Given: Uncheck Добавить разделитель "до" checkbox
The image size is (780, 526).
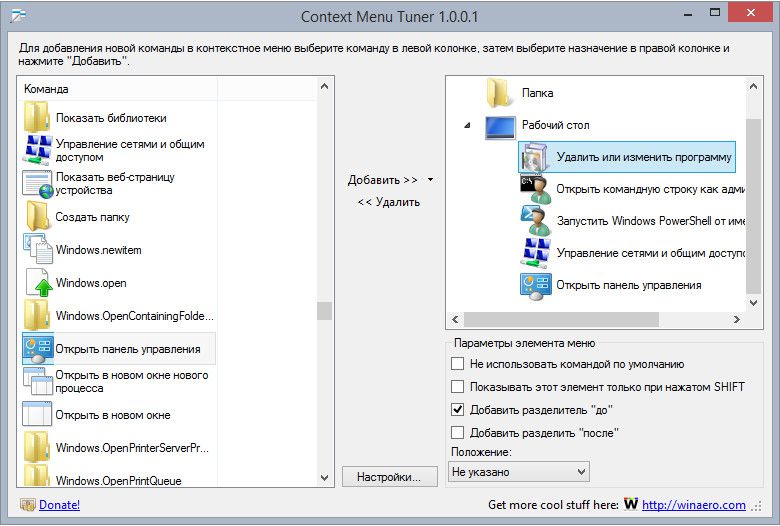Looking at the screenshot, I should tap(457, 410).
